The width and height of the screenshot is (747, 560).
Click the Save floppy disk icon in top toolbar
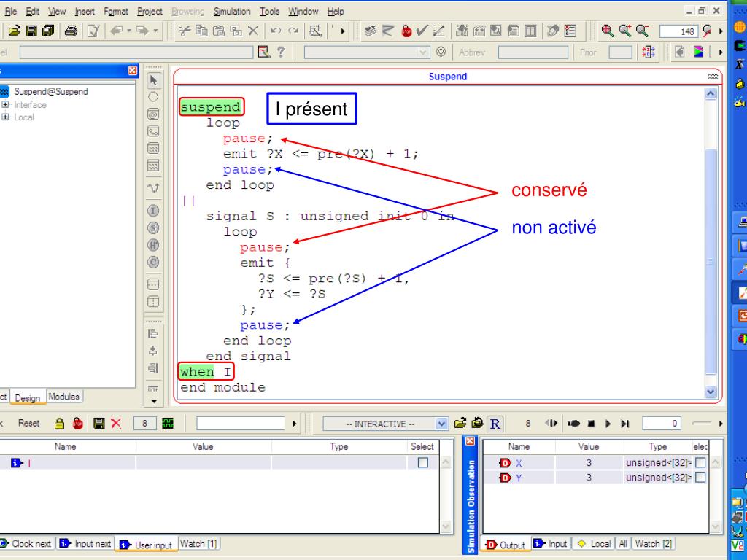pos(31,31)
